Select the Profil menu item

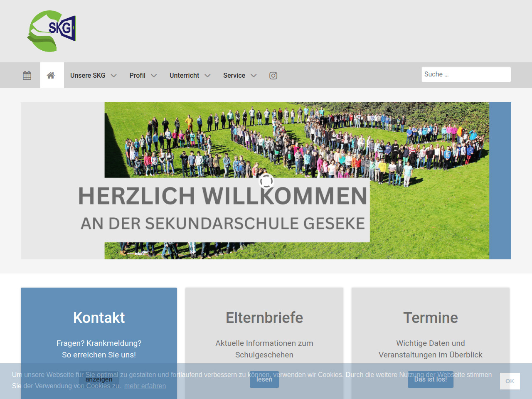[137, 75]
